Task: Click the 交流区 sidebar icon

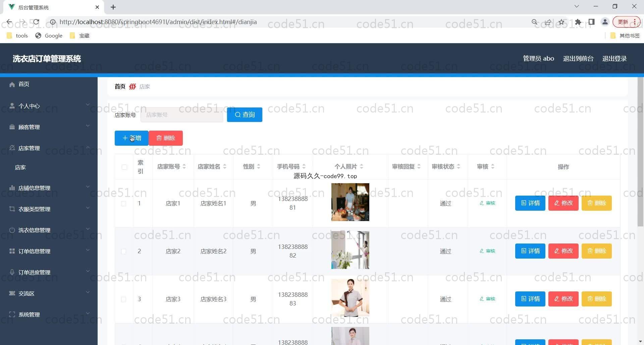Action: 12,293
